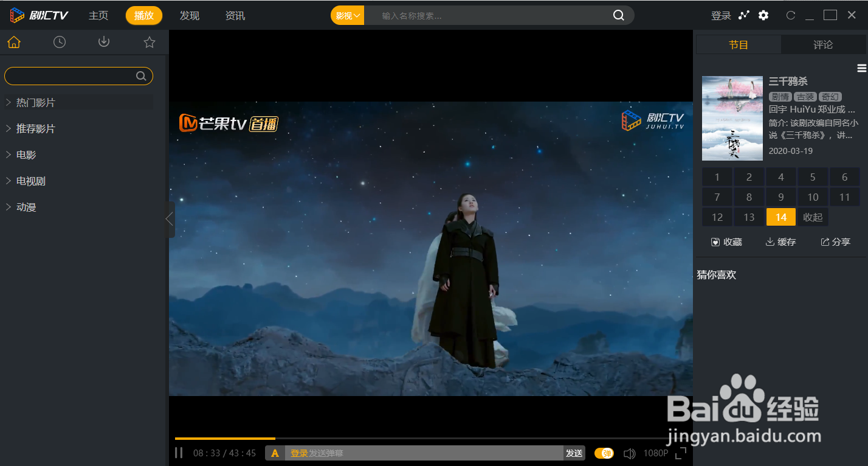
Task: Click the 古装 genre tag
Action: click(x=805, y=97)
